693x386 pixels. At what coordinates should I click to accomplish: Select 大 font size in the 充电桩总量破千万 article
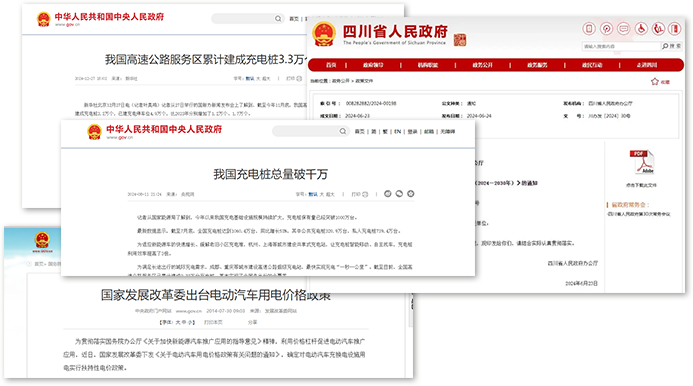pos(322,195)
